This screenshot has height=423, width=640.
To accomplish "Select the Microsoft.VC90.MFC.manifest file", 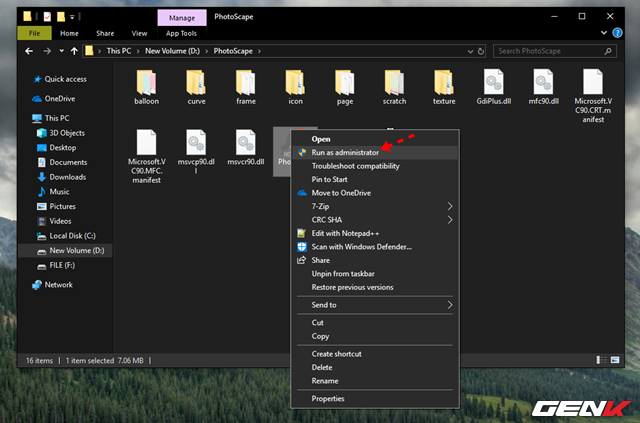I will click(147, 156).
